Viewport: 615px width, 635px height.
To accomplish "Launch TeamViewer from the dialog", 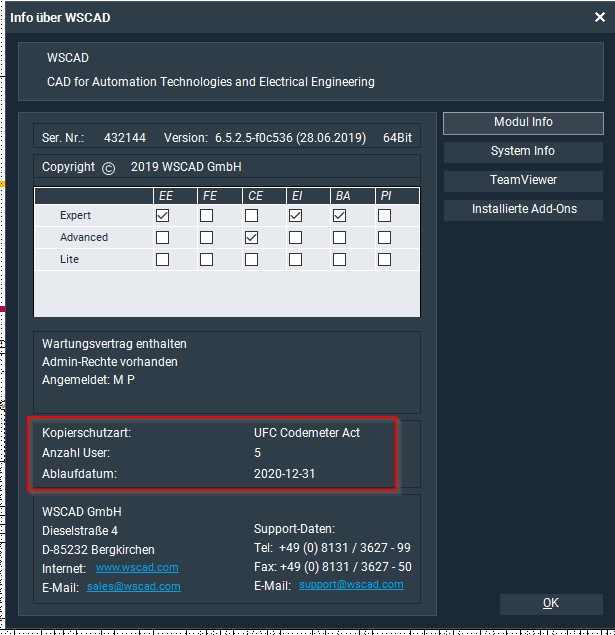I will 523,180.
